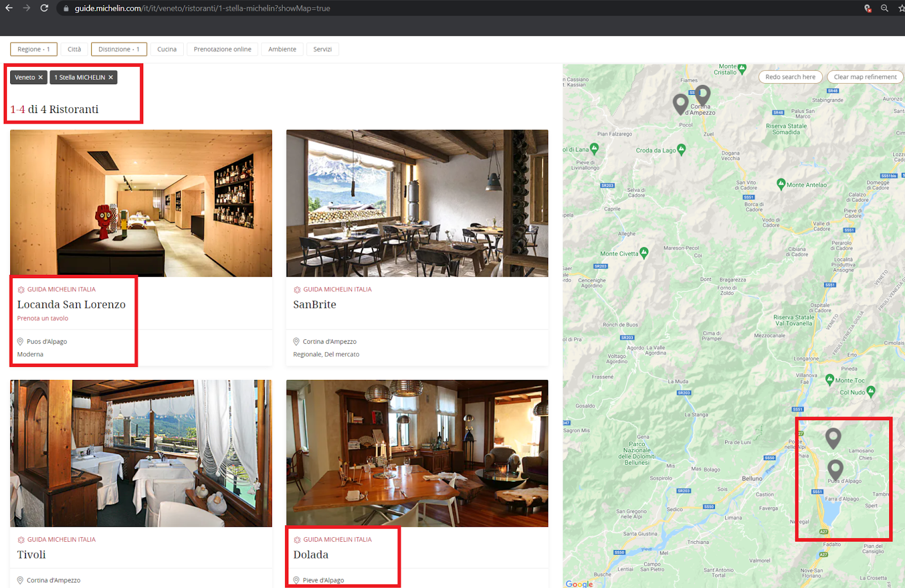This screenshot has width=905, height=588.
Task: Click 'Regionale, Del mercato' cuisine text
Action: tap(326, 354)
